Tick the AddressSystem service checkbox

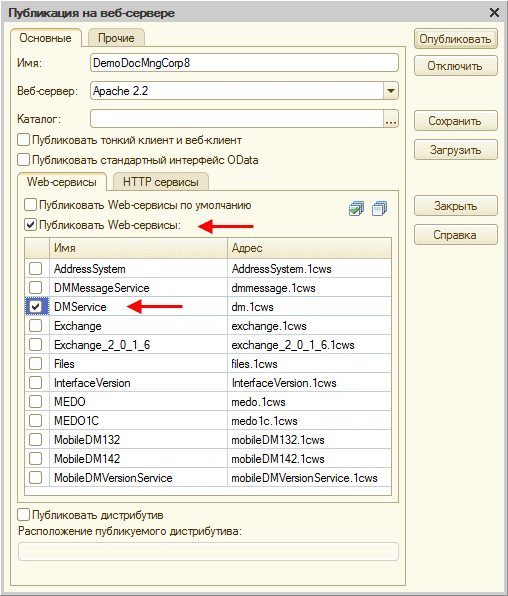(x=35, y=269)
